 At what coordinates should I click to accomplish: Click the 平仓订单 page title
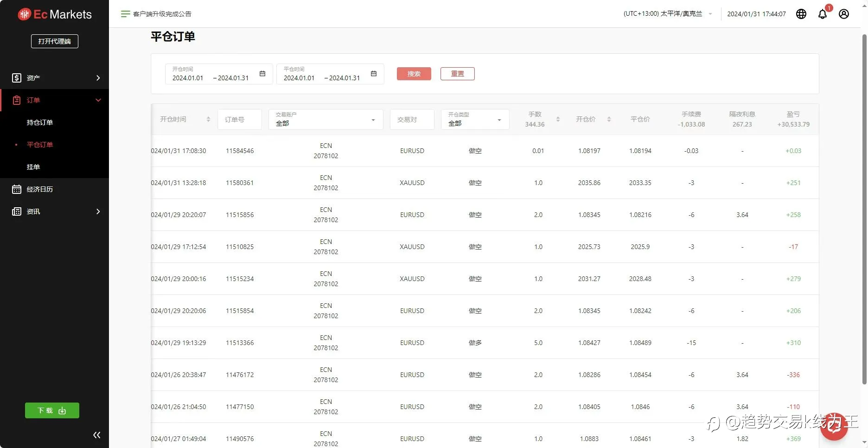(x=173, y=37)
